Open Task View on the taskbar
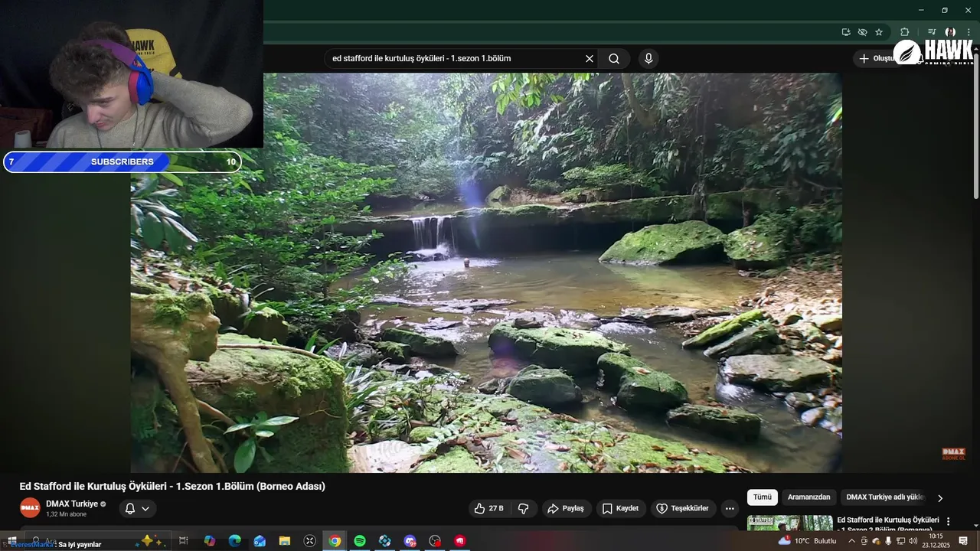 pyautogui.click(x=184, y=541)
